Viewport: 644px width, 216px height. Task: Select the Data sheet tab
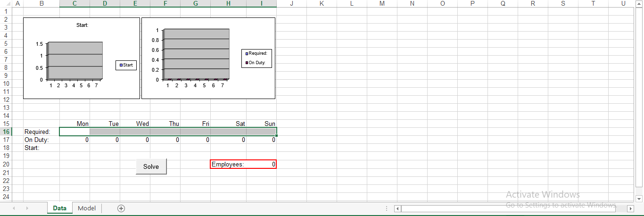coord(59,208)
